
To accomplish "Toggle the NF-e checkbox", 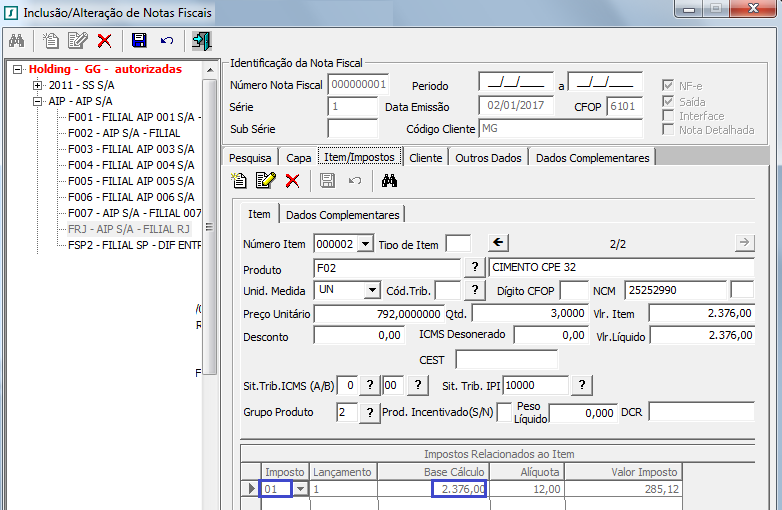I will click(x=668, y=86).
